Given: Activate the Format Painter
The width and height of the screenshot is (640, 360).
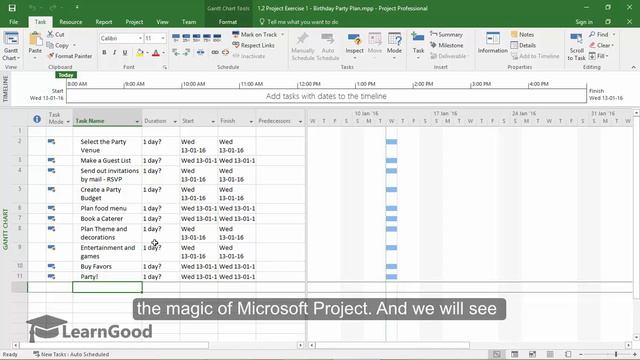Looking at the screenshot, I should pyautogui.click(x=70, y=56).
